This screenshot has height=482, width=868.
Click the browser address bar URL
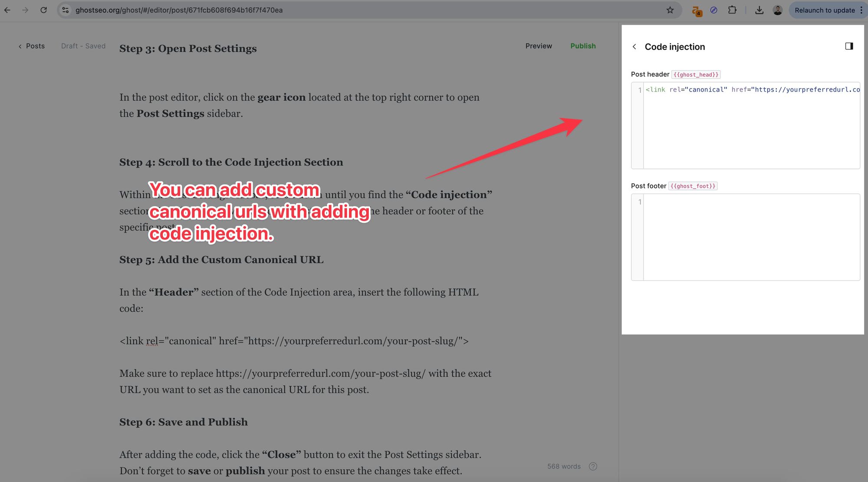coord(179,10)
